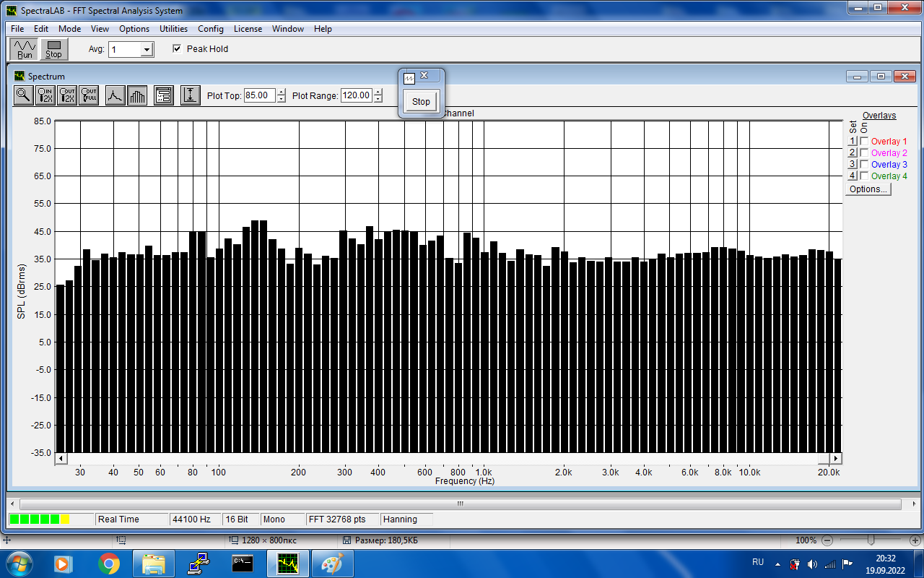Click the Action Center flag icon

847,564
